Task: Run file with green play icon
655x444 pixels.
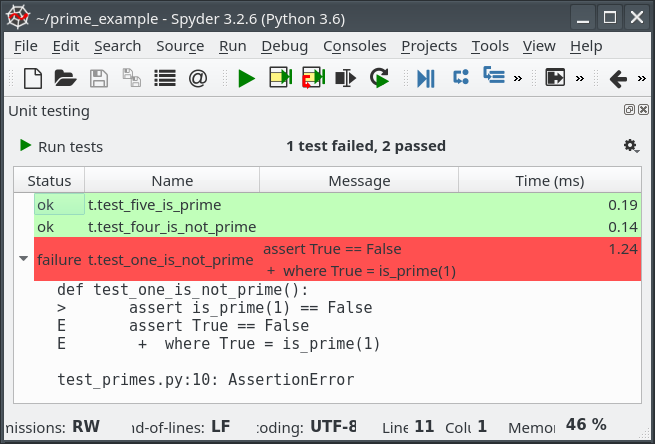Action: point(246,79)
